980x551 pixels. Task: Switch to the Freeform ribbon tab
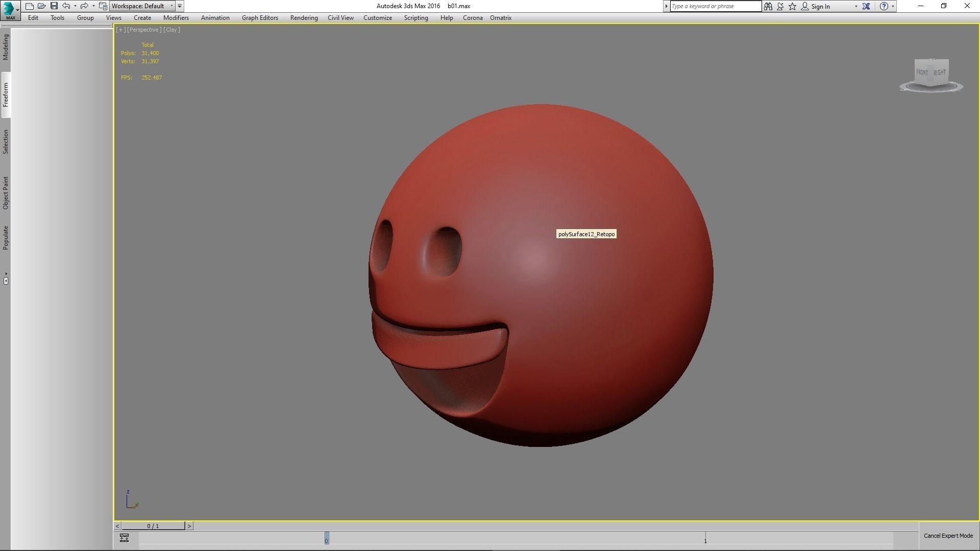(x=6, y=95)
